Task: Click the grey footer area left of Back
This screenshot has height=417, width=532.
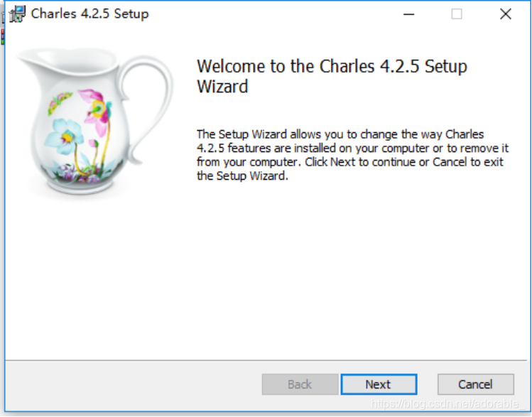Action: (133, 385)
